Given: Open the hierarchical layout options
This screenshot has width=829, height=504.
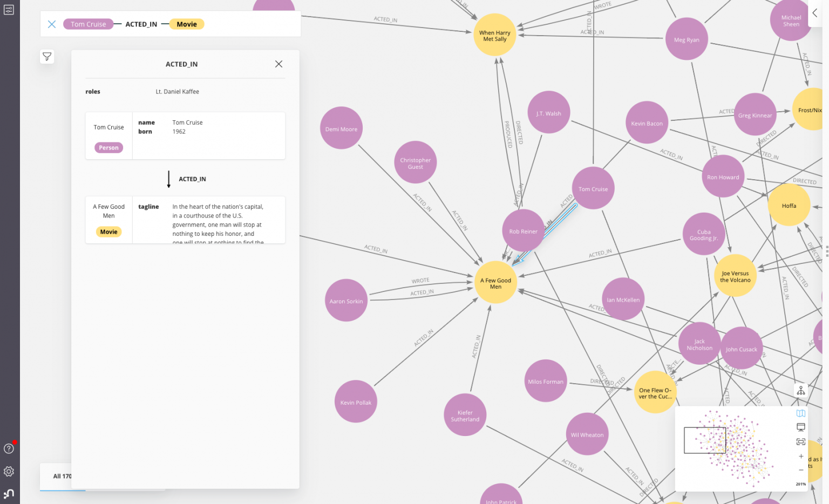Looking at the screenshot, I should tap(801, 390).
